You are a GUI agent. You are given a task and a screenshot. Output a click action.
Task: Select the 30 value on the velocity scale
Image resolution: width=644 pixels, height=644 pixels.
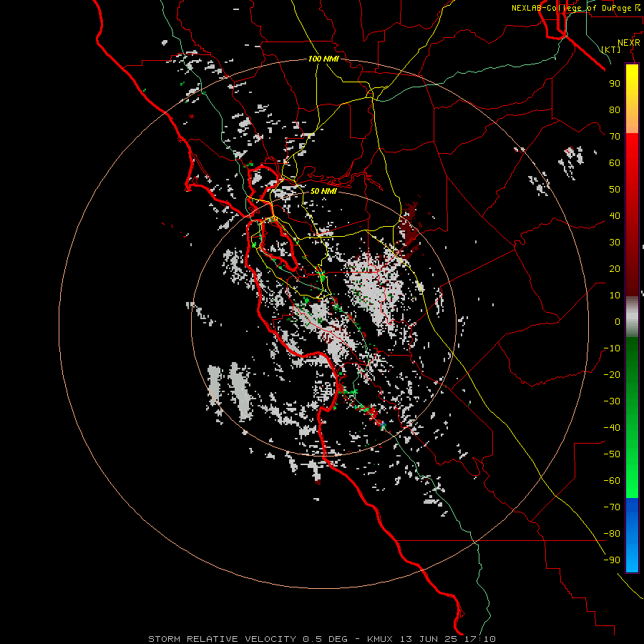pyautogui.click(x=615, y=243)
